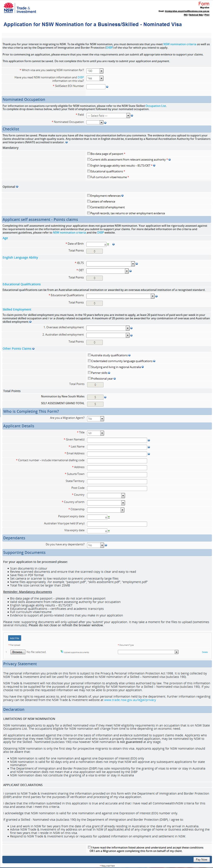Image resolution: width=213 pixels, height=868 pixels.
Task: Click the Email Address input field
Action: tap(117, 454)
